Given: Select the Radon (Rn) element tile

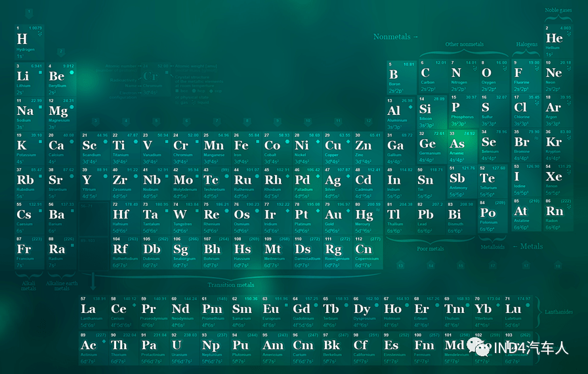Looking at the screenshot, I should [x=558, y=215].
